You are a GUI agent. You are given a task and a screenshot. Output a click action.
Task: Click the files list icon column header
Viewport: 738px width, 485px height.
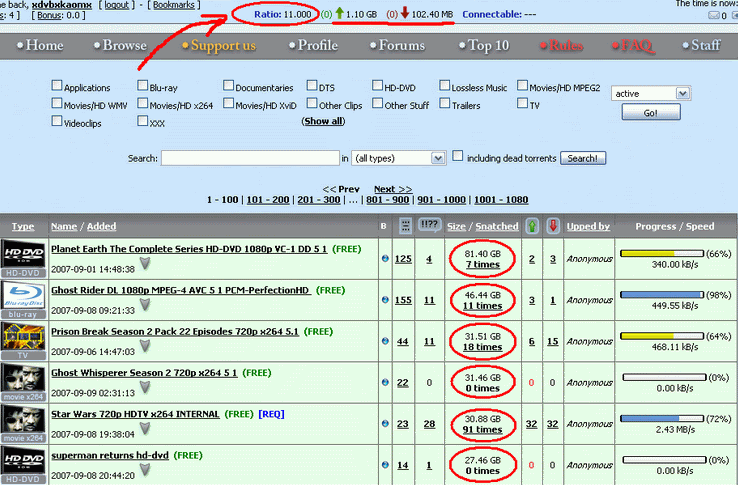click(405, 227)
